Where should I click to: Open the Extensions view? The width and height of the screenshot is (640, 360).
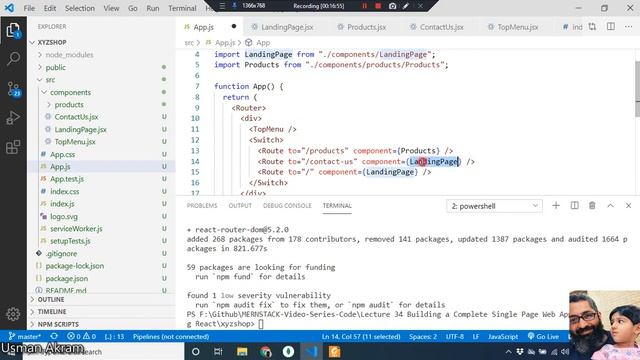(x=13, y=147)
